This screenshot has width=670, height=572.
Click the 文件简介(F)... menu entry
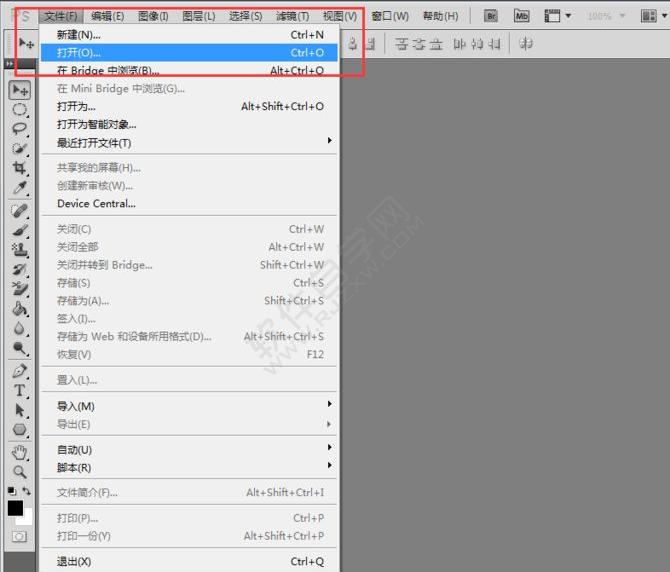pyautogui.click(x=189, y=492)
